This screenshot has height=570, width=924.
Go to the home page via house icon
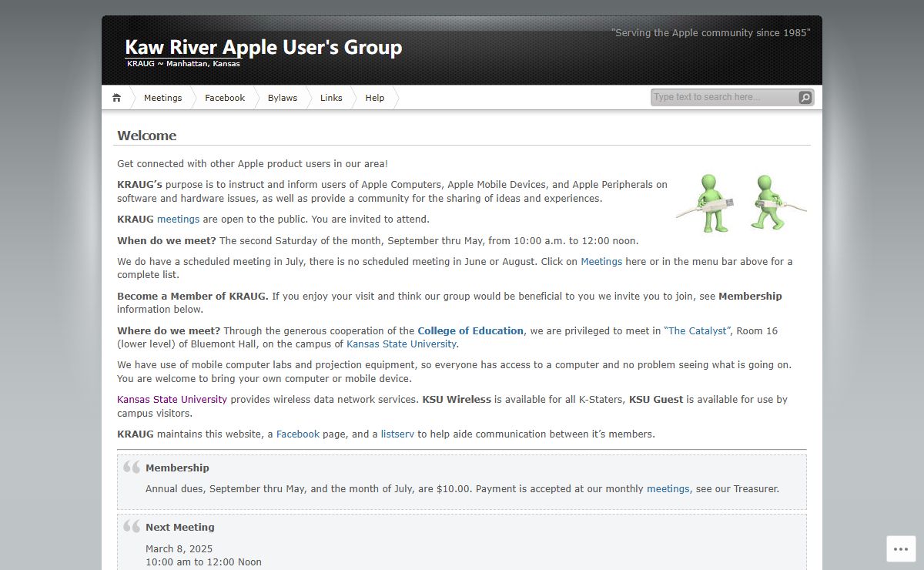click(x=116, y=98)
